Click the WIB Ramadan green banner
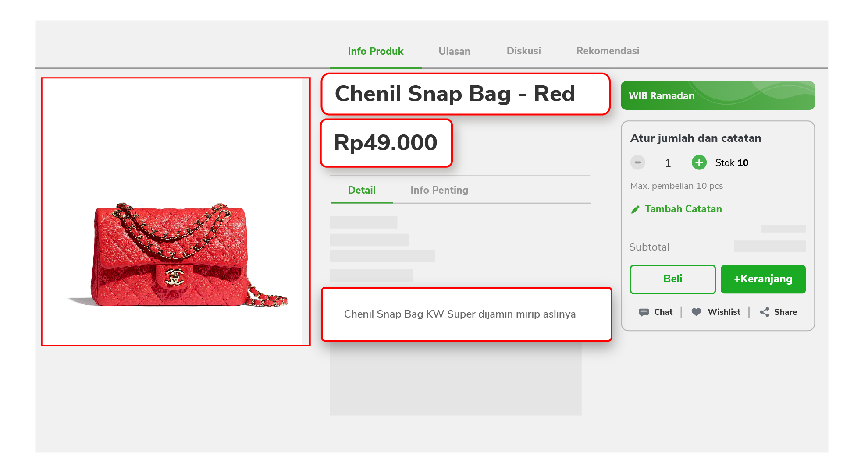Viewport: 868px width, 473px height. [x=718, y=95]
